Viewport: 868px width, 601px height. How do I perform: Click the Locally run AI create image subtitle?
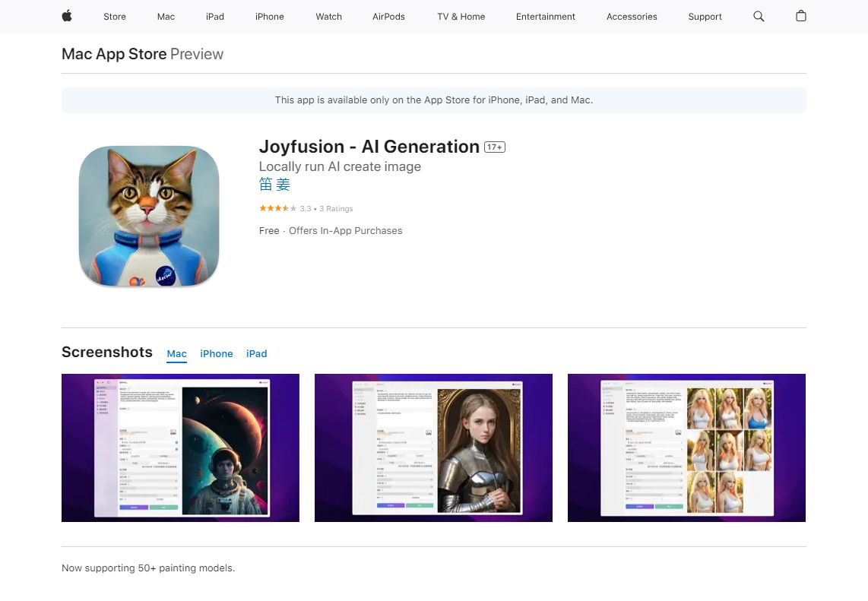[x=340, y=166]
